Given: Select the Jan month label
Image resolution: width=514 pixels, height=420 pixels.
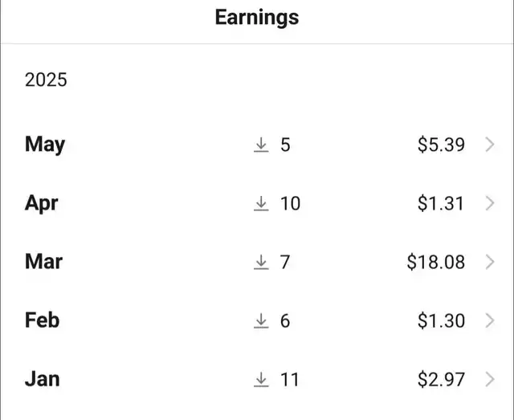Looking at the screenshot, I should point(42,379).
